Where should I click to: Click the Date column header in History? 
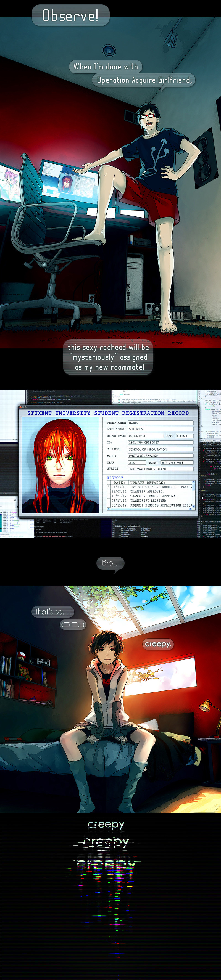pos(119,482)
